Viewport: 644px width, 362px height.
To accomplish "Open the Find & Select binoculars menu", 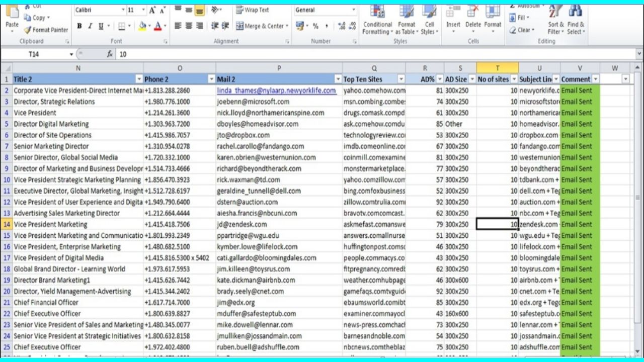I will tap(576, 20).
